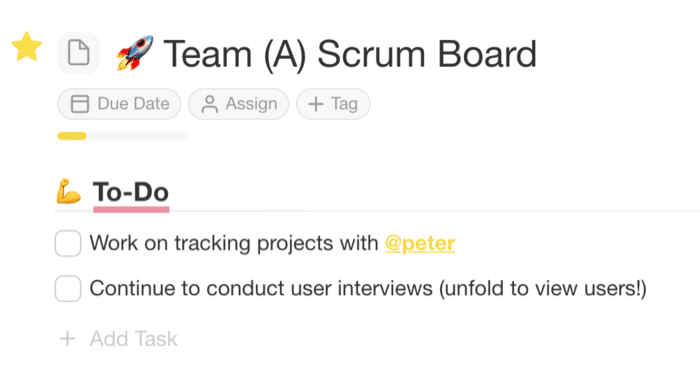700x378 pixels.
Task: Check the tracking projects task checkbox
Action: (68, 243)
